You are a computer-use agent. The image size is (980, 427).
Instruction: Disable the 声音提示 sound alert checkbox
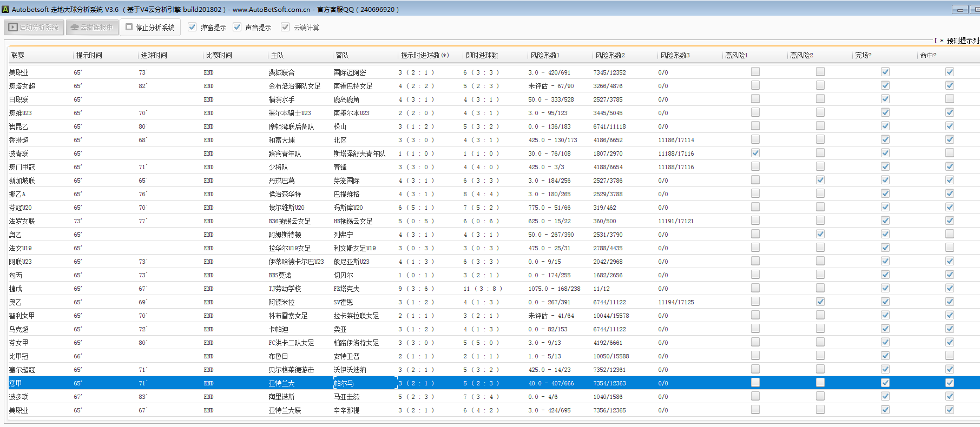pos(237,27)
